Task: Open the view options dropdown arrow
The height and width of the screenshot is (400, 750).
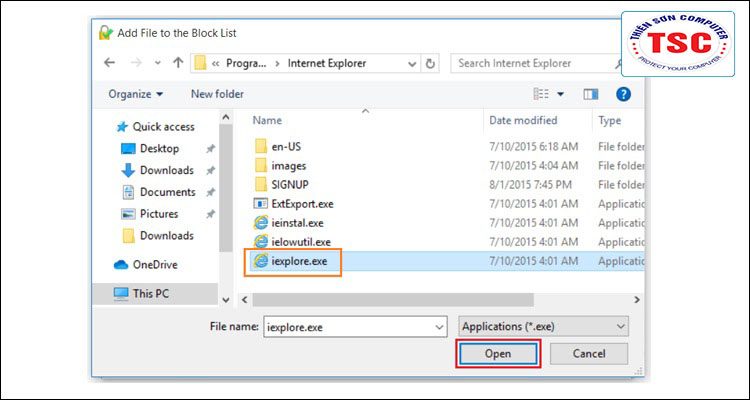Action: pyautogui.click(x=560, y=94)
